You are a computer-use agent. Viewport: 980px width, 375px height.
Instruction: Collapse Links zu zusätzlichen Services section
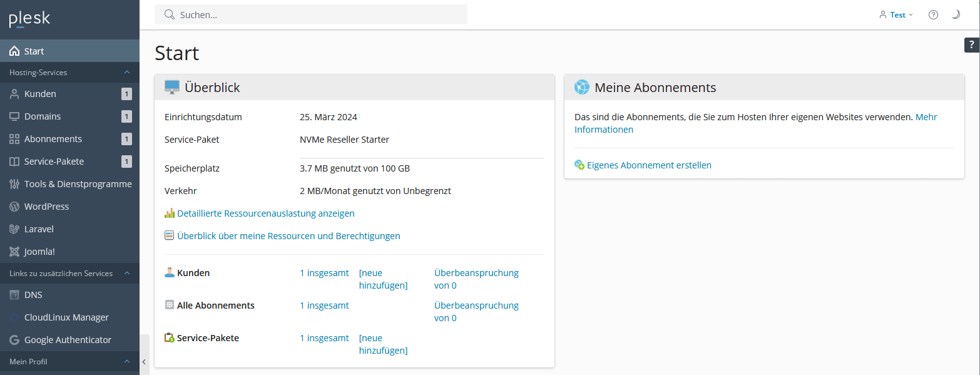[x=126, y=274]
